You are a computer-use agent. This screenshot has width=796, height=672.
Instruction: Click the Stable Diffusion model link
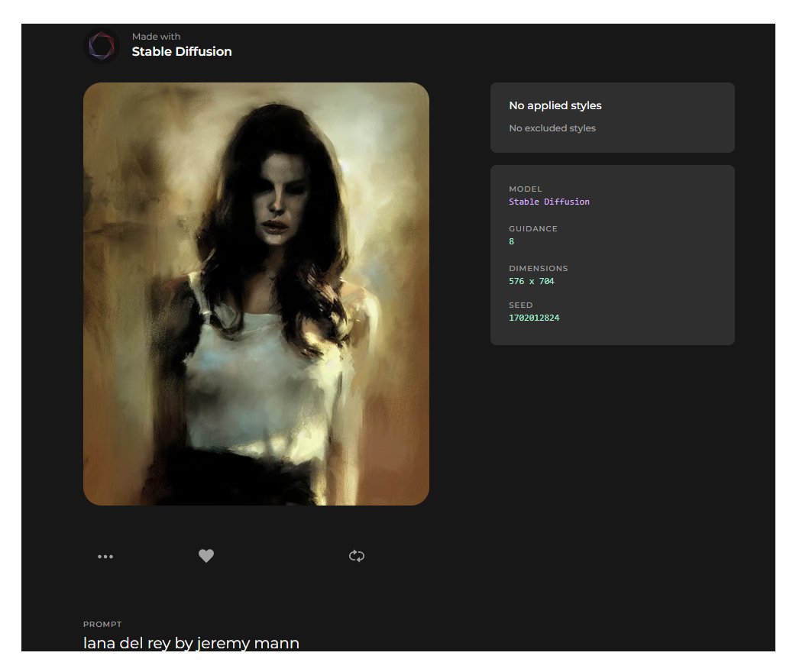coord(548,202)
